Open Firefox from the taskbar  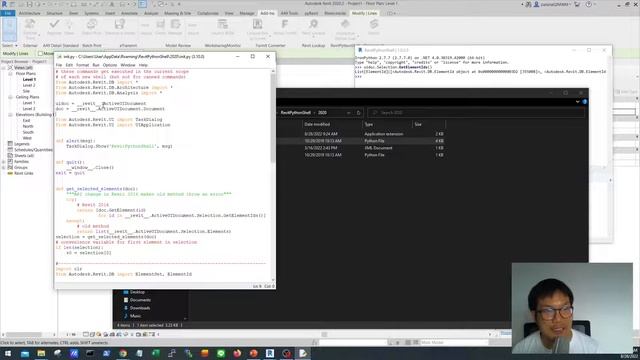[237, 353]
